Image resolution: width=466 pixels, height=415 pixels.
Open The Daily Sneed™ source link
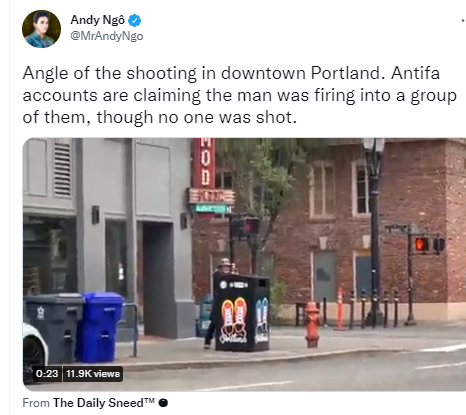[x=104, y=403]
